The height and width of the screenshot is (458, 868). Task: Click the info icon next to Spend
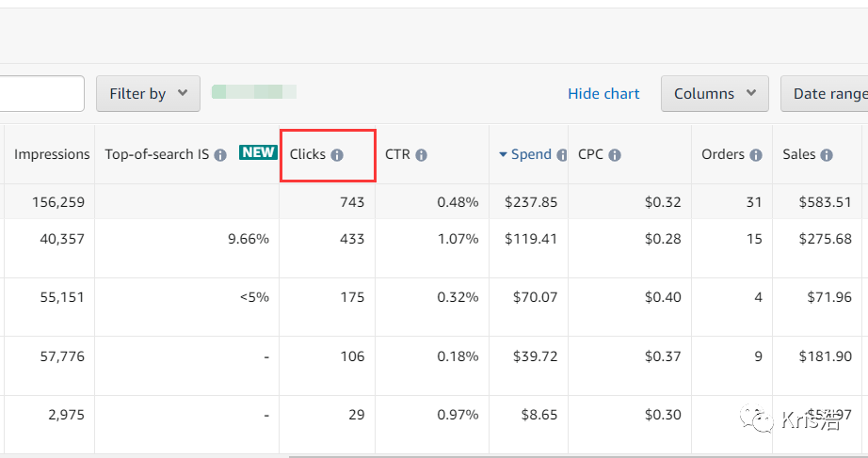coord(562,155)
